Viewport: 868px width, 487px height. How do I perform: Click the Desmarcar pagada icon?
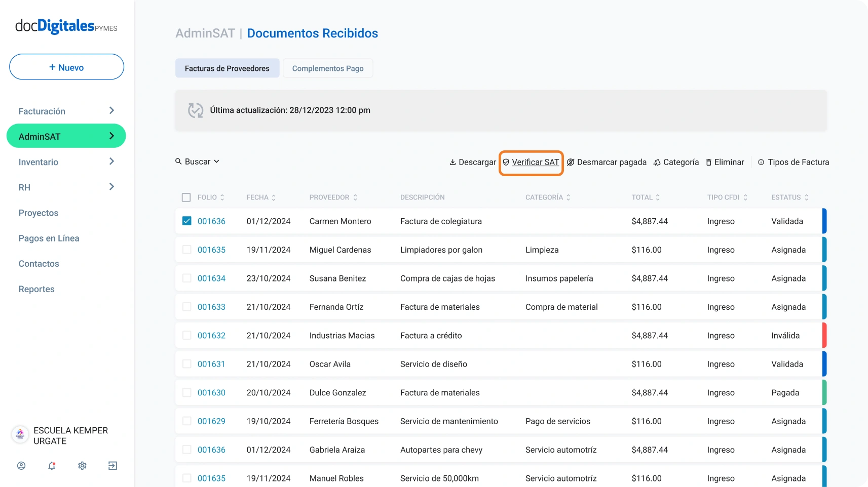point(571,162)
